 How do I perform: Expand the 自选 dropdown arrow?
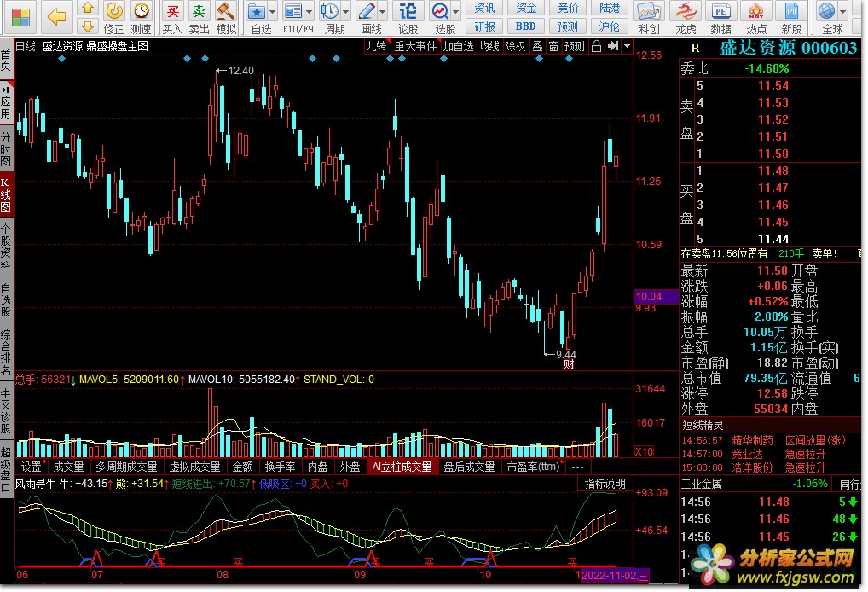coord(272,12)
